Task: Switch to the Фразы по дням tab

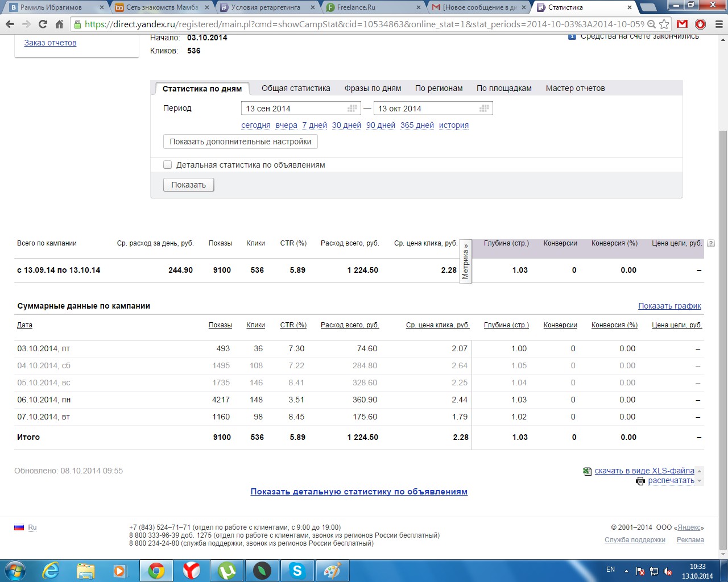Action: point(373,89)
